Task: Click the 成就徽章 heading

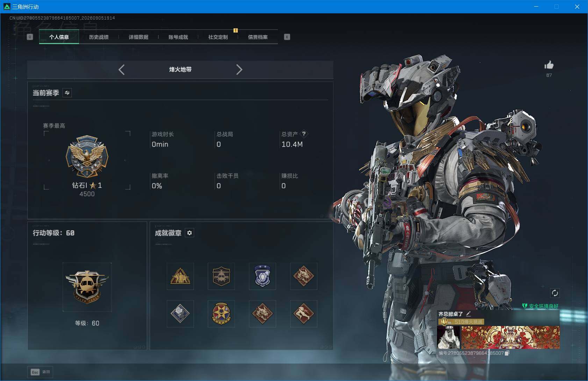Action: (168, 233)
